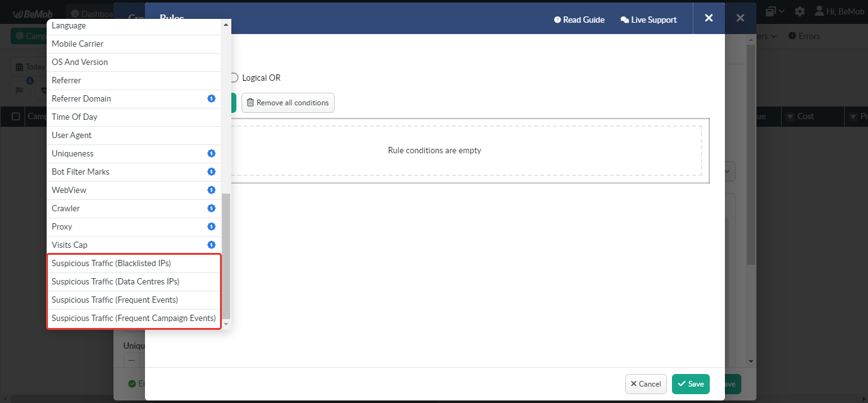
Task: Click paid badge icon beside Visits Cap
Action: pos(212,245)
